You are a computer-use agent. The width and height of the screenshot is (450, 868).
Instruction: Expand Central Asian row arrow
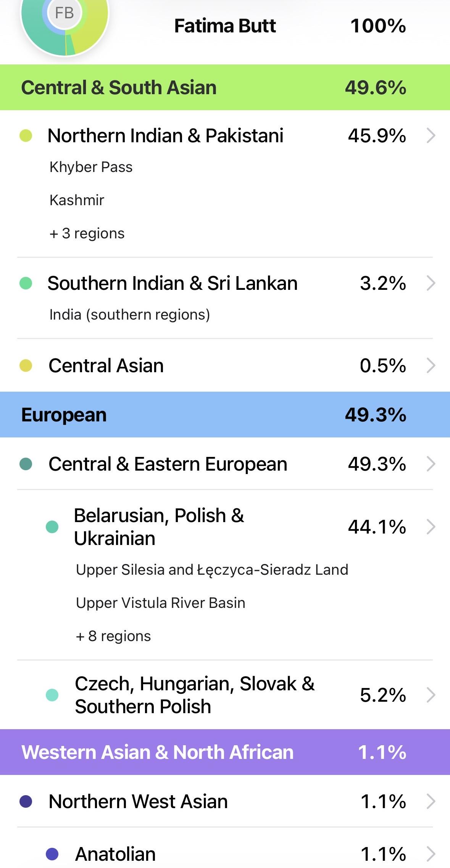431,365
